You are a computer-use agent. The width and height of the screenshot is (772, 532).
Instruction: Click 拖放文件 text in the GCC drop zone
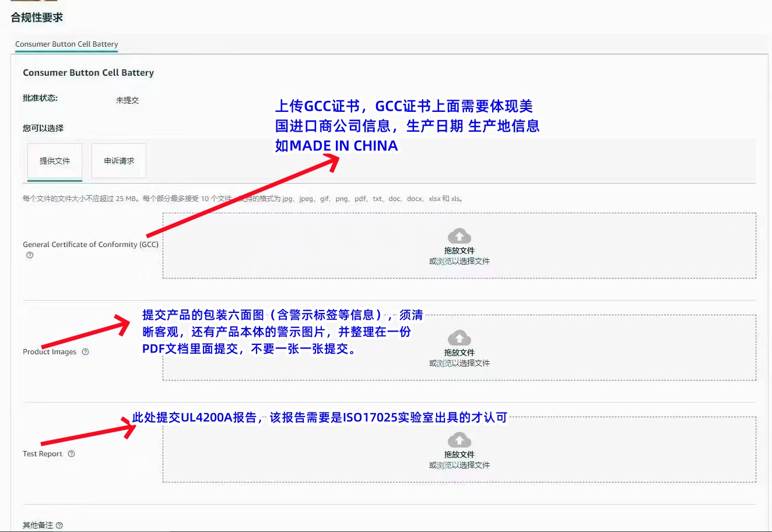[459, 251]
